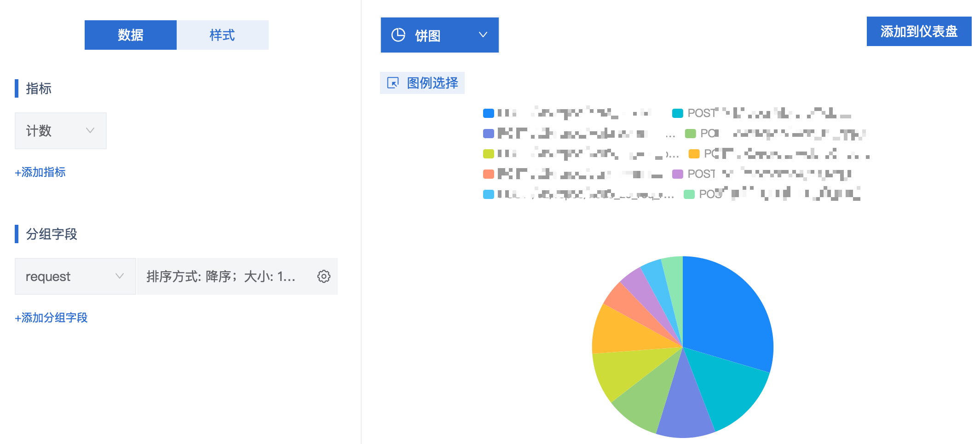Click the pie chart icon in chart selector

point(398,35)
